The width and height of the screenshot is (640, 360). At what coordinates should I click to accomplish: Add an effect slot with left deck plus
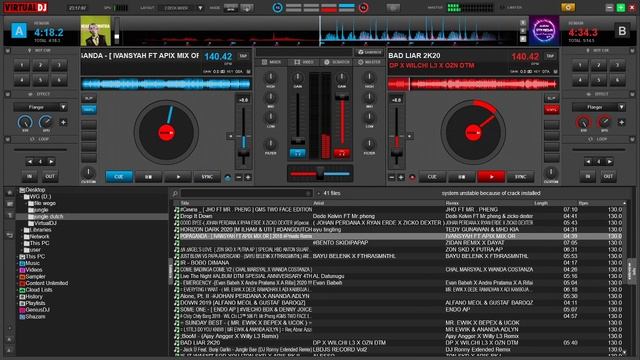coord(63,122)
